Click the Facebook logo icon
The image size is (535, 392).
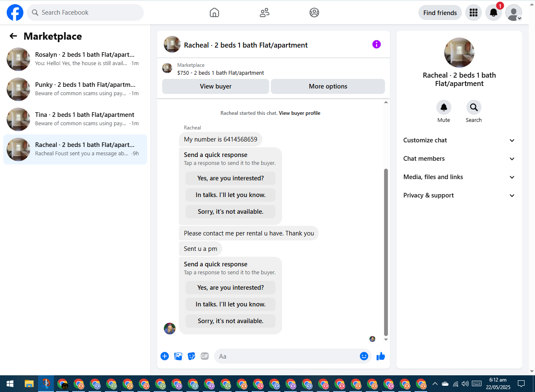(15, 13)
